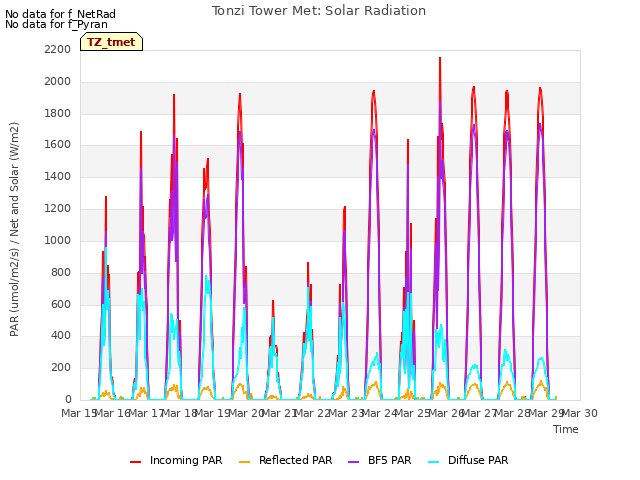
Task: Select the Incoming PAR legend entry
Action: click(x=176, y=460)
